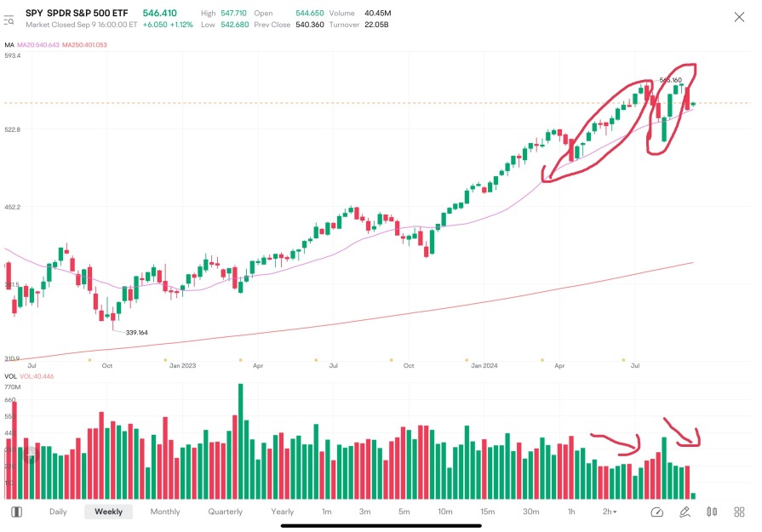Tap the 339.164 low price marker
The image size is (762, 532).
point(136,333)
